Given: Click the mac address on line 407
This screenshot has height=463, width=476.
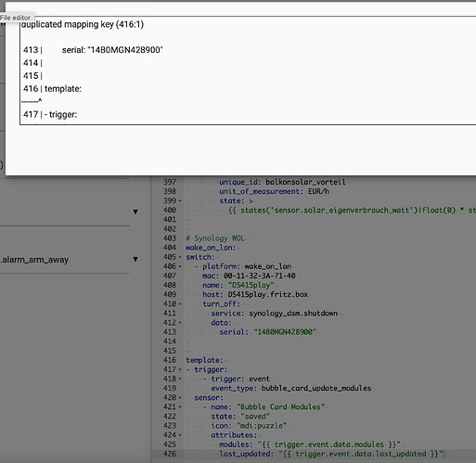Looking at the screenshot, I should pyautogui.click(x=260, y=276).
